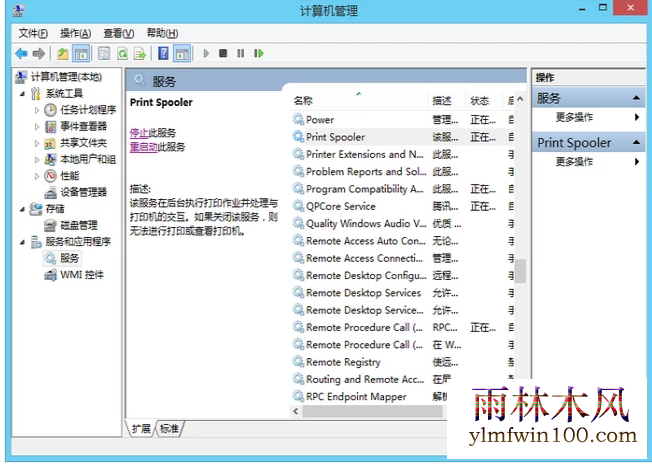
Task: Collapse the 服务和应用程序 tree node
Action: (22, 242)
